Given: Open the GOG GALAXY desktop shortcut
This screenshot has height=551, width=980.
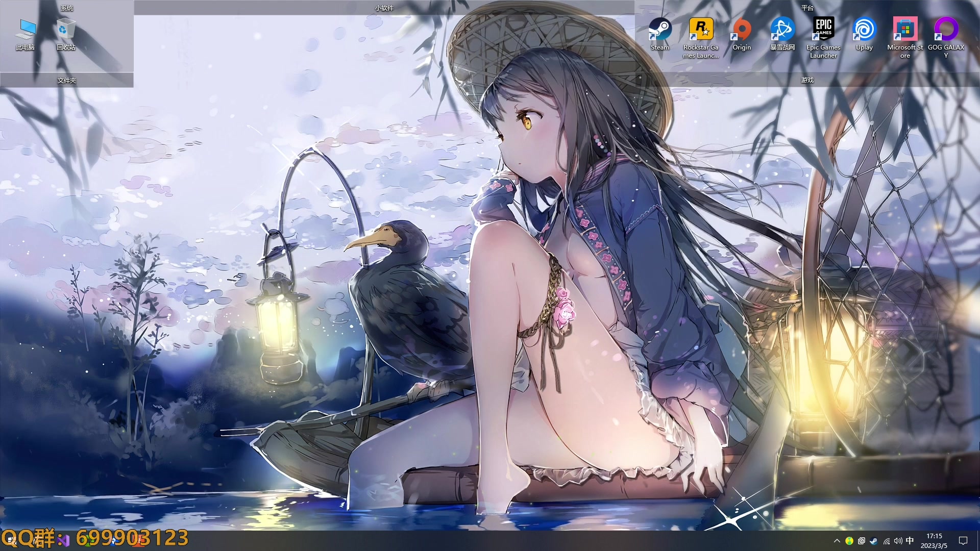Looking at the screenshot, I should pyautogui.click(x=946, y=30).
